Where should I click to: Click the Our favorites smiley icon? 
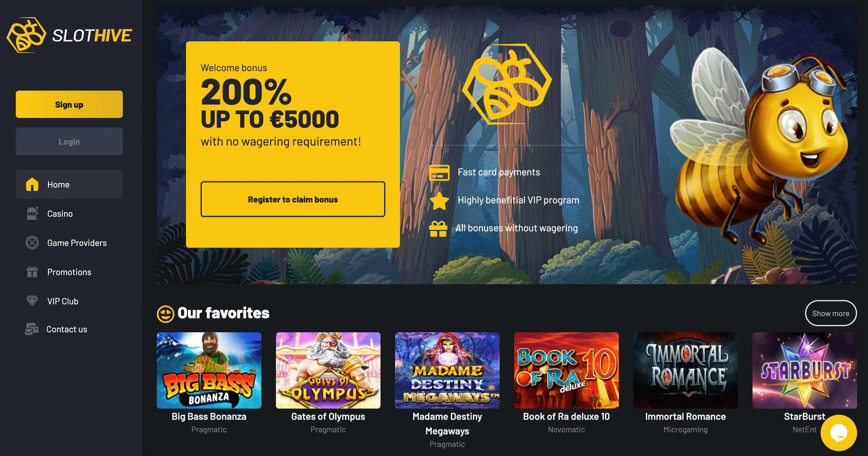click(x=165, y=314)
